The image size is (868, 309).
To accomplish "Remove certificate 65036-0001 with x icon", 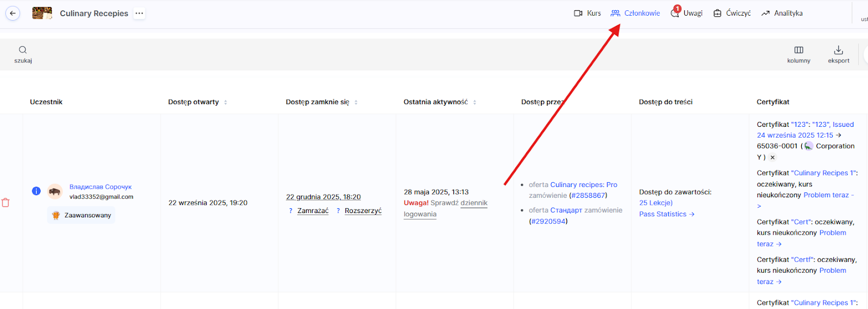I will [773, 157].
